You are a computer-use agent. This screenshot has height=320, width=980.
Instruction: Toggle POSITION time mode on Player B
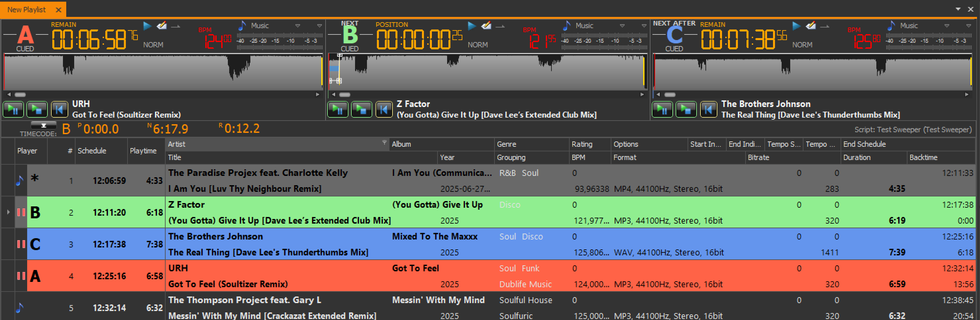391,25
